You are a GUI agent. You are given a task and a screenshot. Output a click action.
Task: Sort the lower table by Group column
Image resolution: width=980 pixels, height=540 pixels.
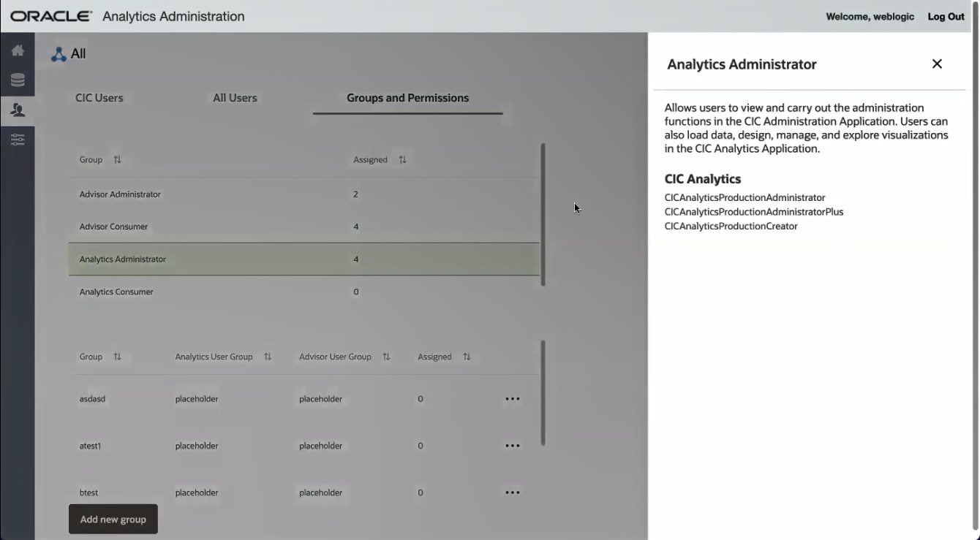pyautogui.click(x=118, y=357)
